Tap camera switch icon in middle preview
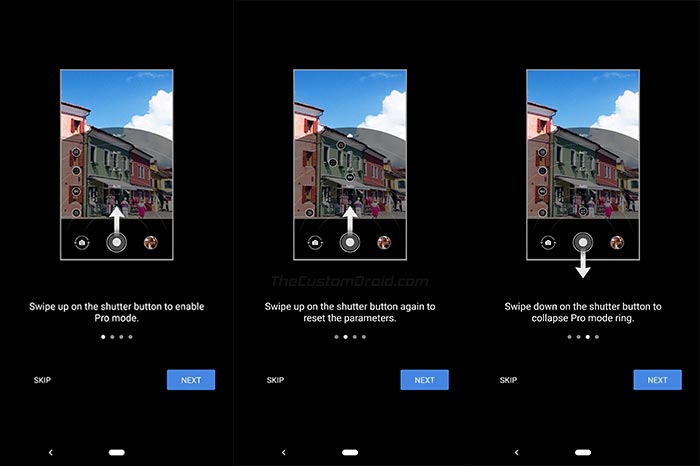700x466 pixels. click(x=315, y=242)
